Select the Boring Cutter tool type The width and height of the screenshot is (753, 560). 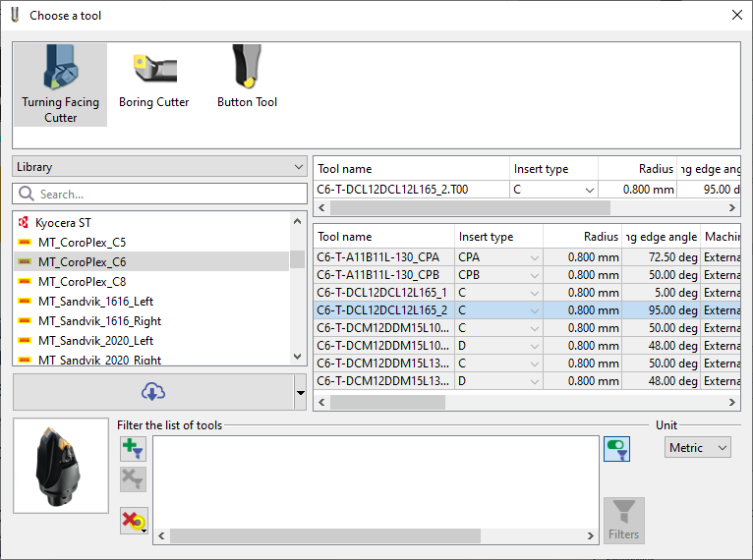click(x=154, y=79)
